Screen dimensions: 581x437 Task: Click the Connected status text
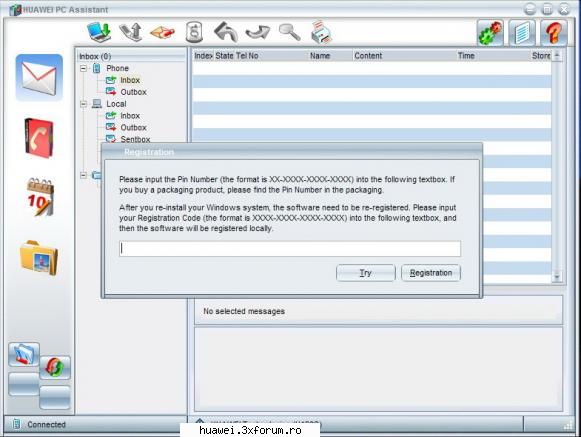point(46,424)
